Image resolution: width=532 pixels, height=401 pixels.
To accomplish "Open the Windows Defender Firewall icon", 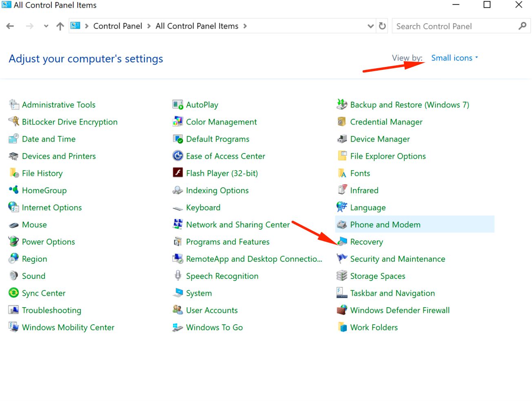I will [x=342, y=310].
